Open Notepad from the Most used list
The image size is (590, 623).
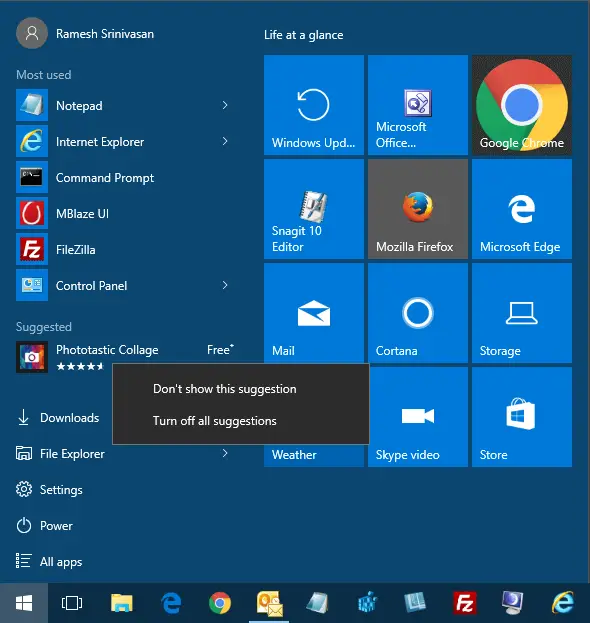123,105
